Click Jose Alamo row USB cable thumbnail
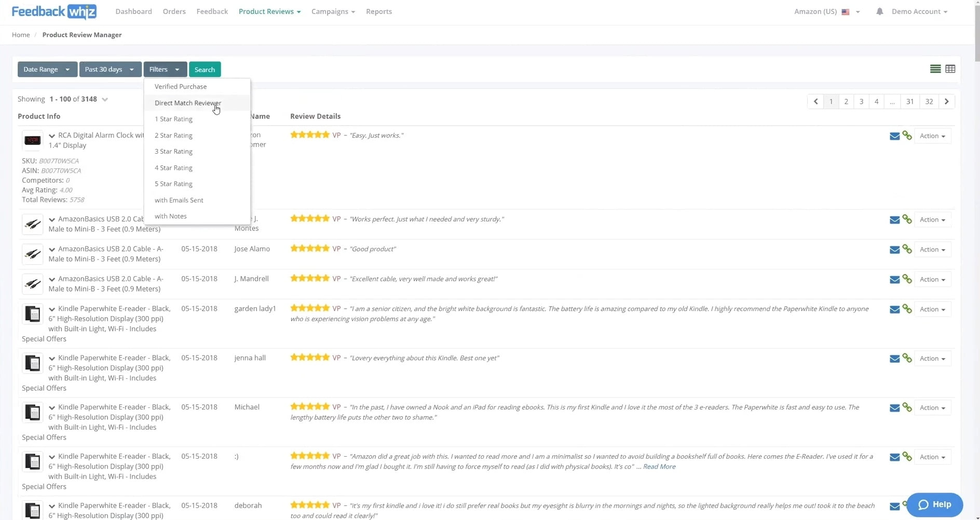The height and width of the screenshot is (520, 980). pyautogui.click(x=32, y=254)
